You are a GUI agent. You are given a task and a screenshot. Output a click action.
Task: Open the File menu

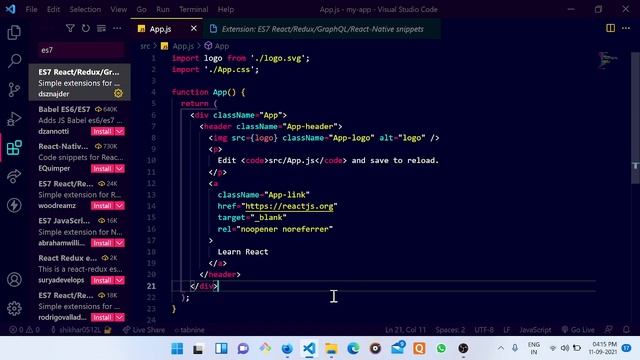[x=31, y=9]
